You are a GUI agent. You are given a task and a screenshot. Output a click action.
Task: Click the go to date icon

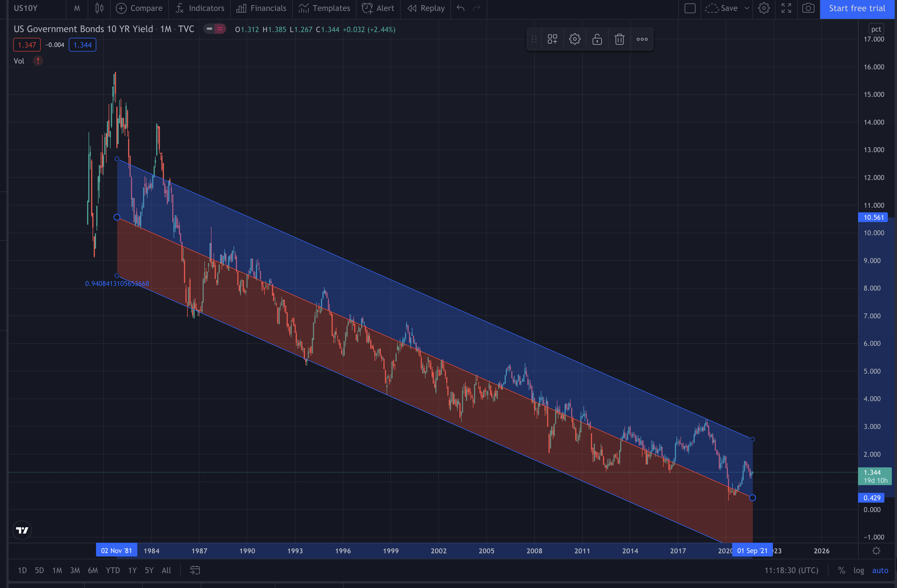195,570
